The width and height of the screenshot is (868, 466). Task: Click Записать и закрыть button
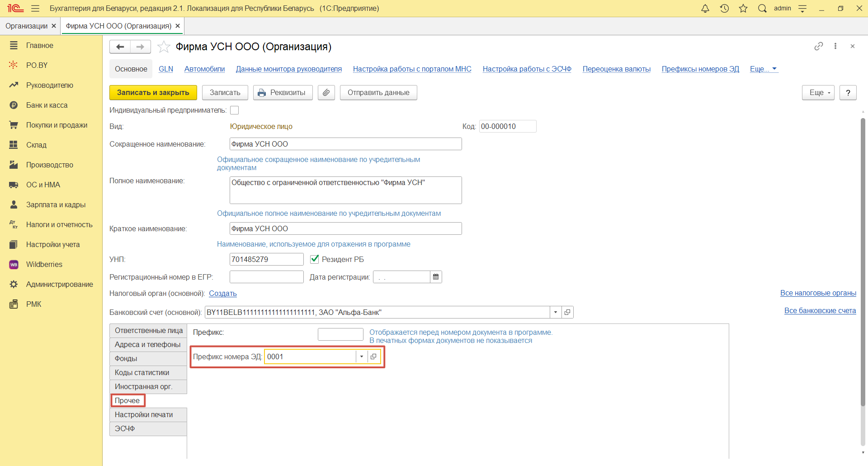[153, 93]
